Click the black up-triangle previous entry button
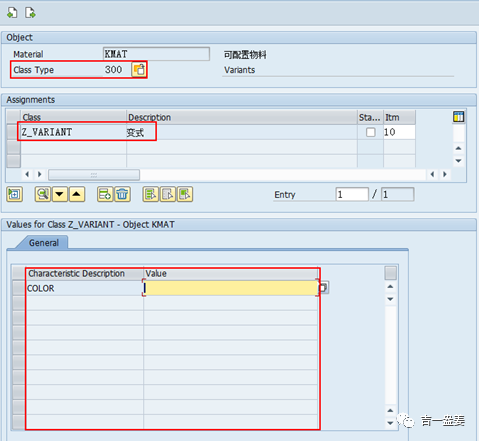Image resolution: width=479 pixels, height=441 pixels. click(x=77, y=194)
